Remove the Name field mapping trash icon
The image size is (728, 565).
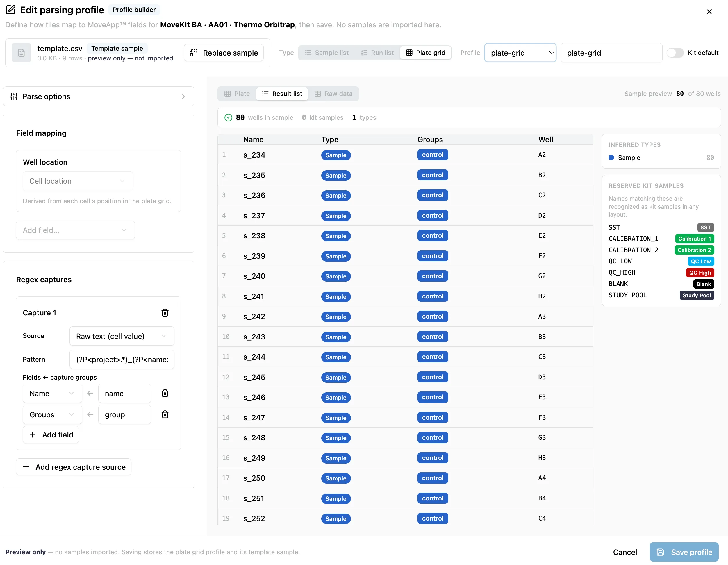tap(165, 393)
